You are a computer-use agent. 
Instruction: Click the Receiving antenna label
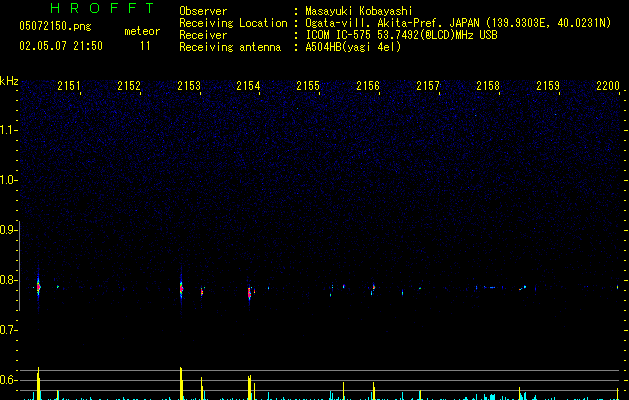(230, 47)
